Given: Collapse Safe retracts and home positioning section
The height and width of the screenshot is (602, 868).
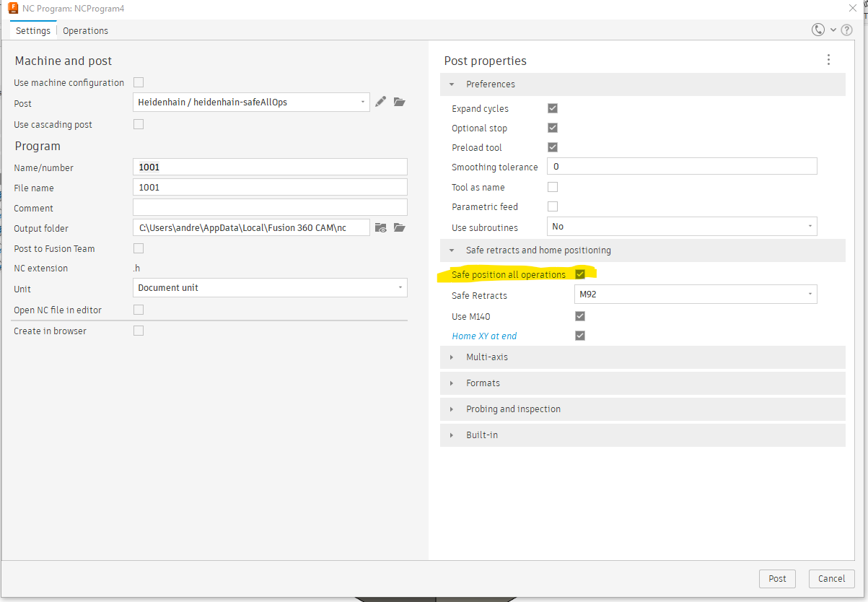Looking at the screenshot, I should pos(642,250).
